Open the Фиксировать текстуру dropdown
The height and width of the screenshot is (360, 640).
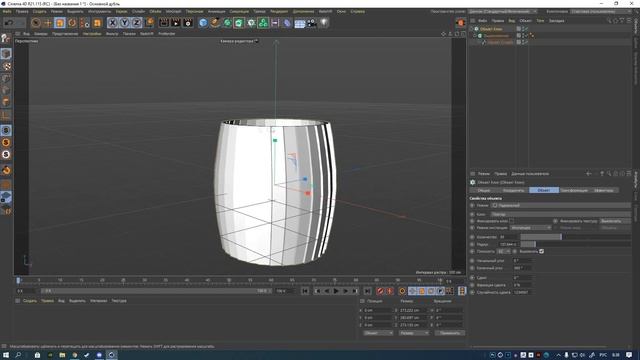(615, 221)
